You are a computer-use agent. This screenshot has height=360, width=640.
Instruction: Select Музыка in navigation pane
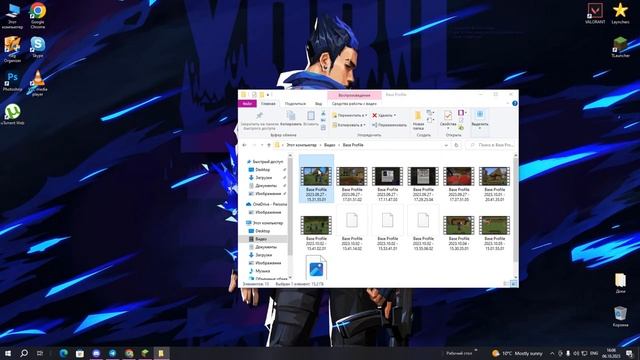(x=262, y=271)
